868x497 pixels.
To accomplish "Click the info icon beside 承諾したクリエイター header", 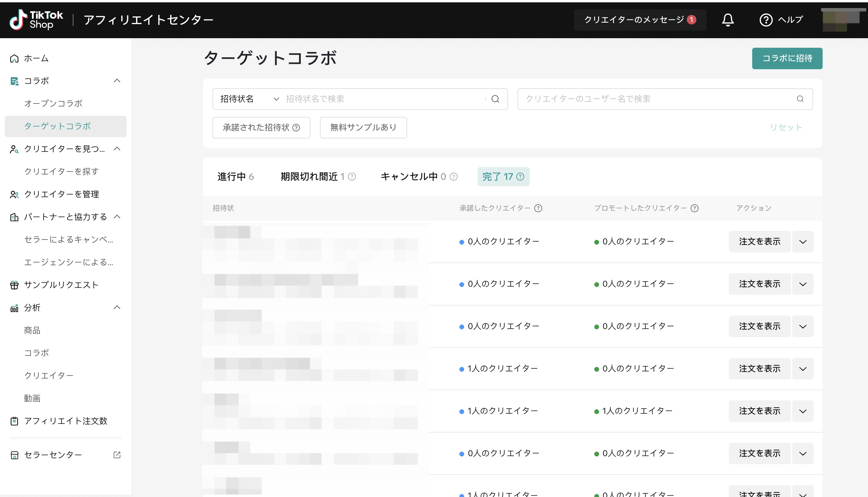I will pos(538,208).
